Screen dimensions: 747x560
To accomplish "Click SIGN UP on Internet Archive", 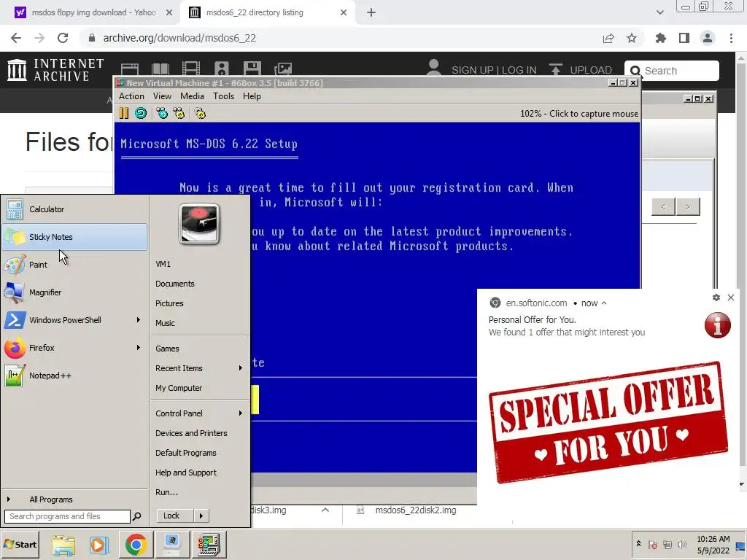I will pyautogui.click(x=473, y=70).
